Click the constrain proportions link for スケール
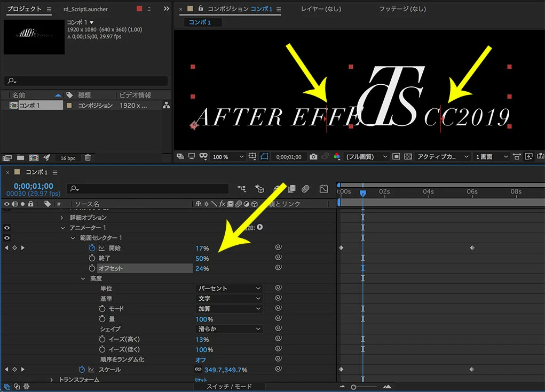This screenshot has height=392, width=545. pos(198,370)
